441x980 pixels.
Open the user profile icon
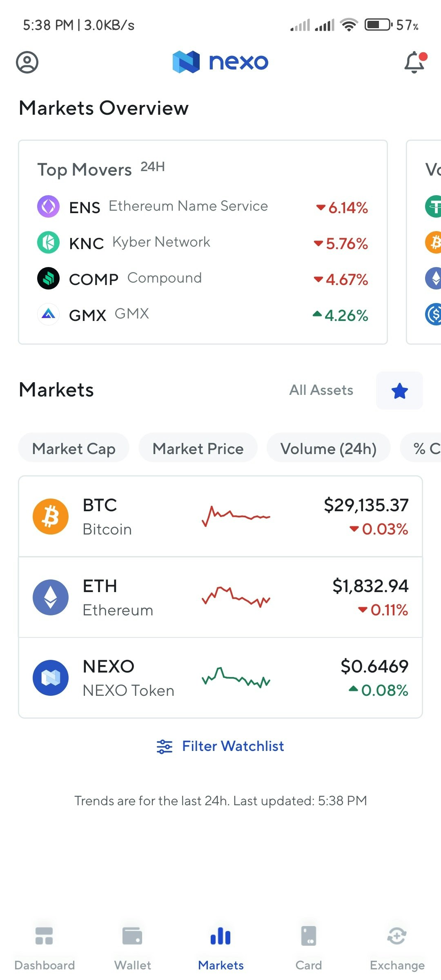tap(27, 62)
